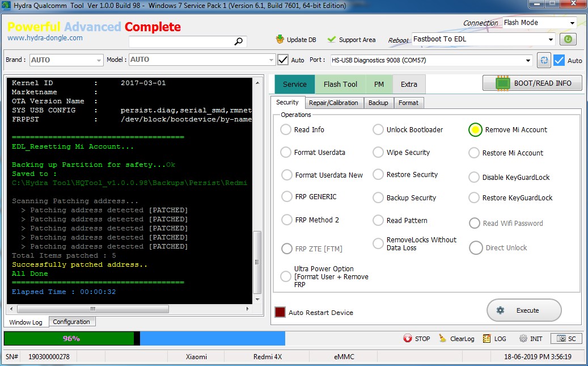Screen dimensions: 588x366
Task: Click the Support Area checkmark icon
Action: 332,39
